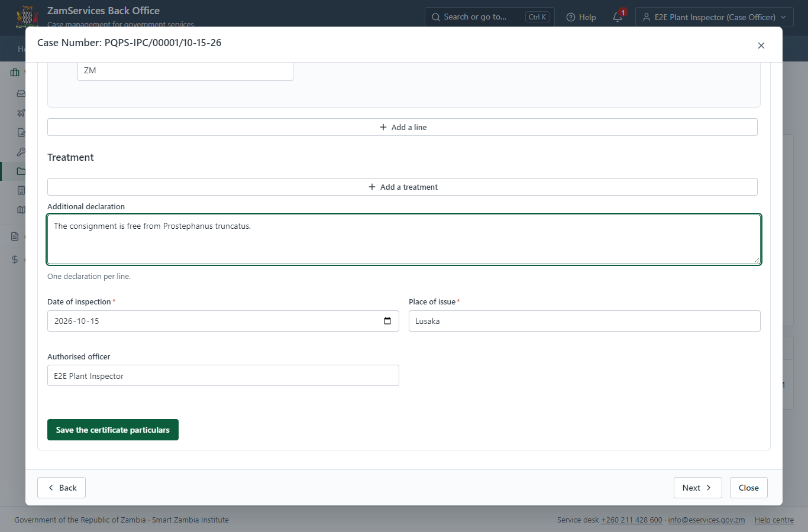This screenshot has width=808, height=532.
Task: Click the Treatment section heading
Action: tap(70, 157)
